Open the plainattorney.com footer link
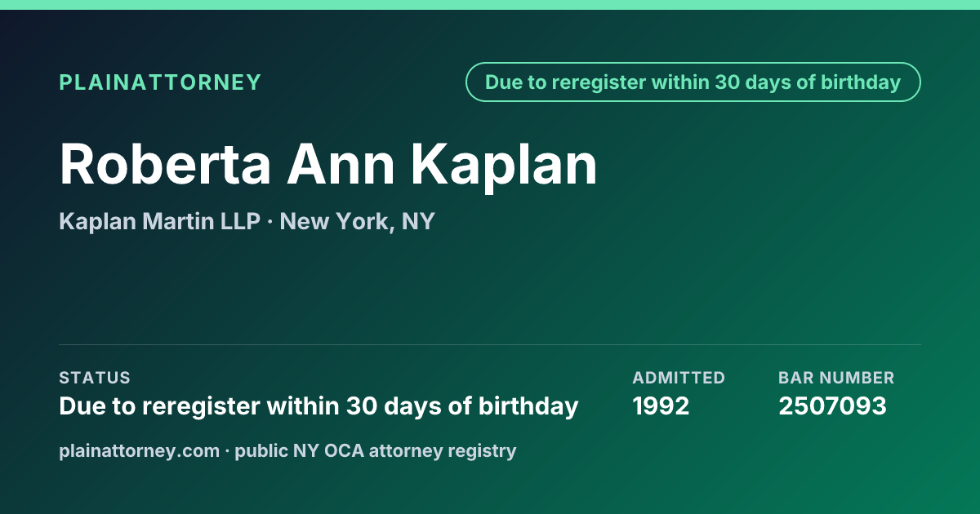 point(140,450)
